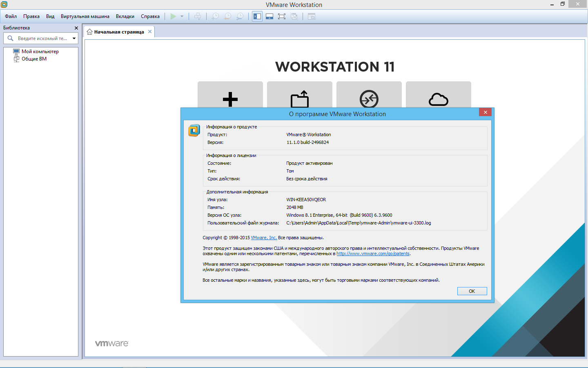
Task: Click the version 11.1.0 build-2496824 text
Action: click(x=307, y=142)
